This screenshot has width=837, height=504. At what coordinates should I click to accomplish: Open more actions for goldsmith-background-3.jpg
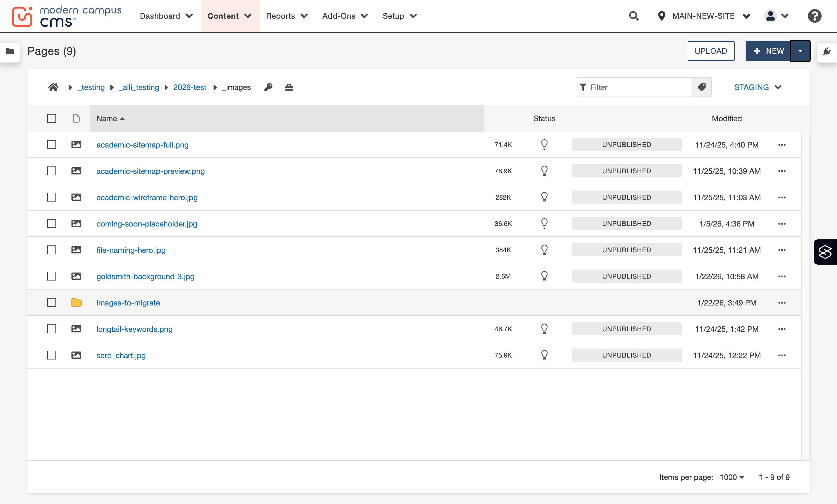pos(782,276)
